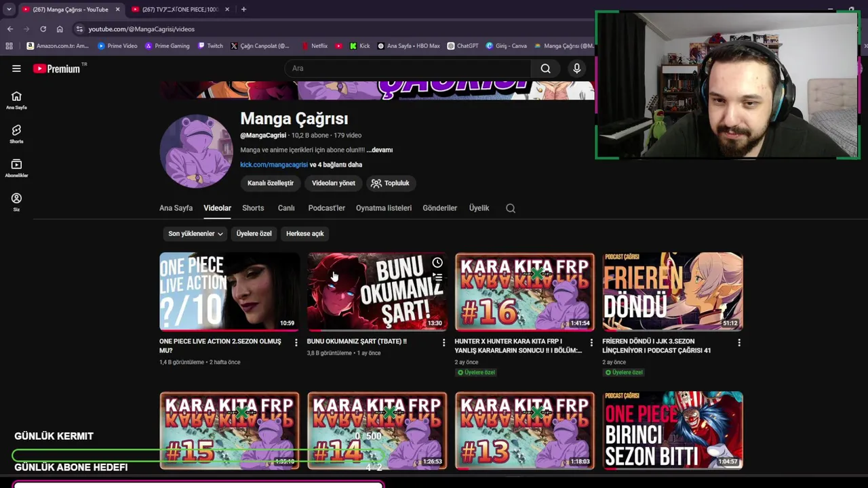Screen dimensions: 868x488
Task: Open the Twitch bookmark
Action: tap(211, 46)
